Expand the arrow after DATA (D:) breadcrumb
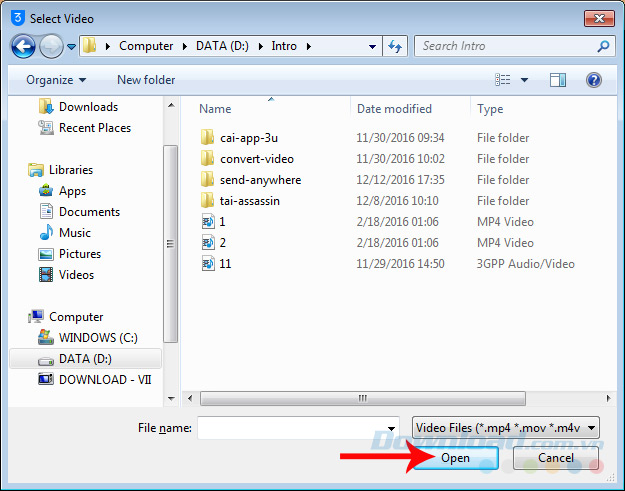The width and height of the screenshot is (625, 491). tap(260, 47)
